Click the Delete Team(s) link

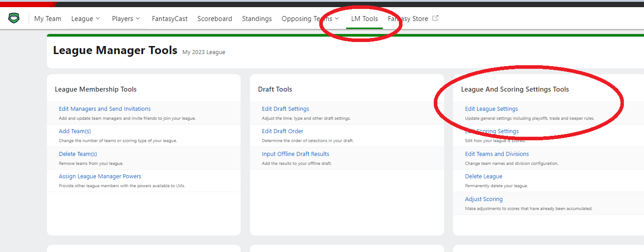click(x=78, y=154)
